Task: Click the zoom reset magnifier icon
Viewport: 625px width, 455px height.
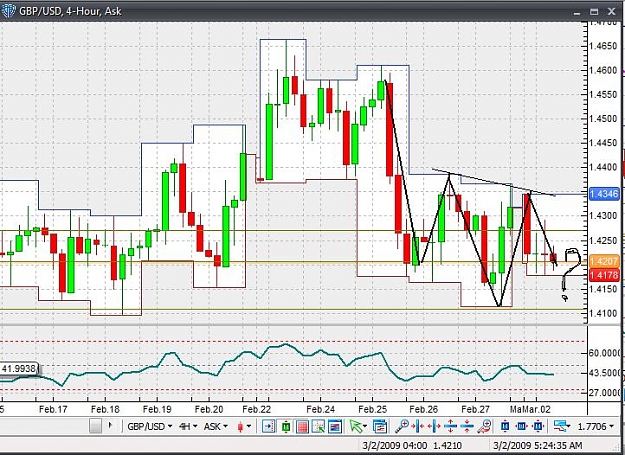Action: coord(485,426)
